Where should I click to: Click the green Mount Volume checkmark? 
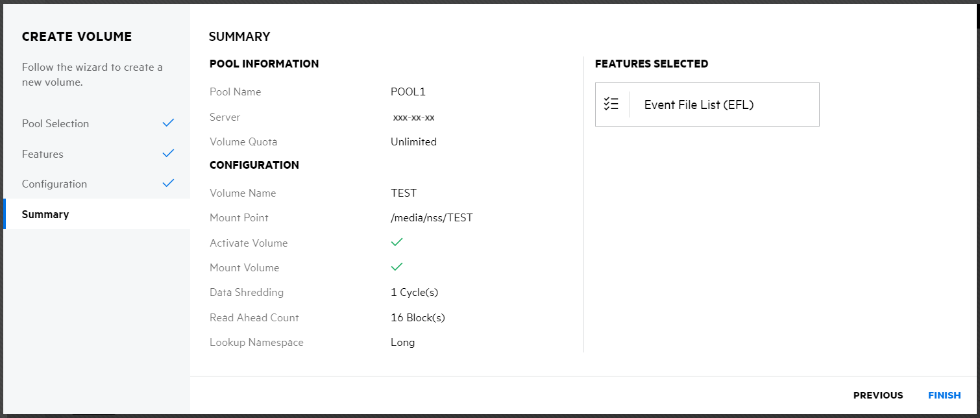pyautogui.click(x=397, y=267)
